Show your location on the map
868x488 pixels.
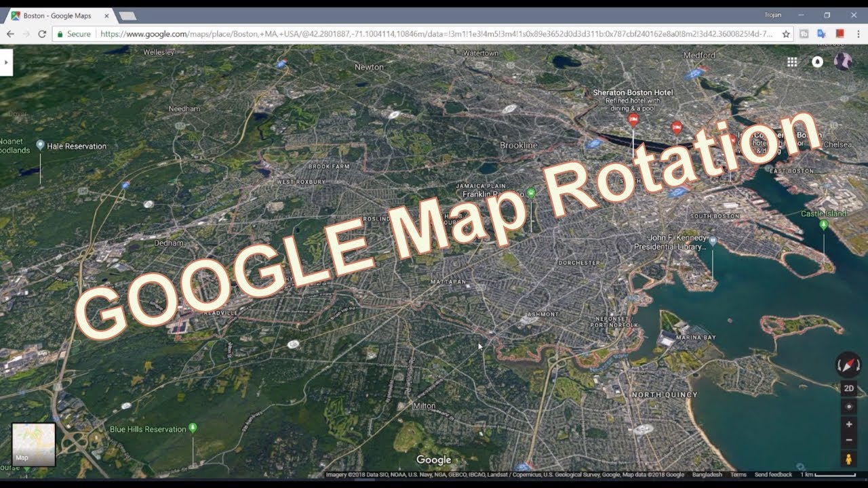coord(848,407)
